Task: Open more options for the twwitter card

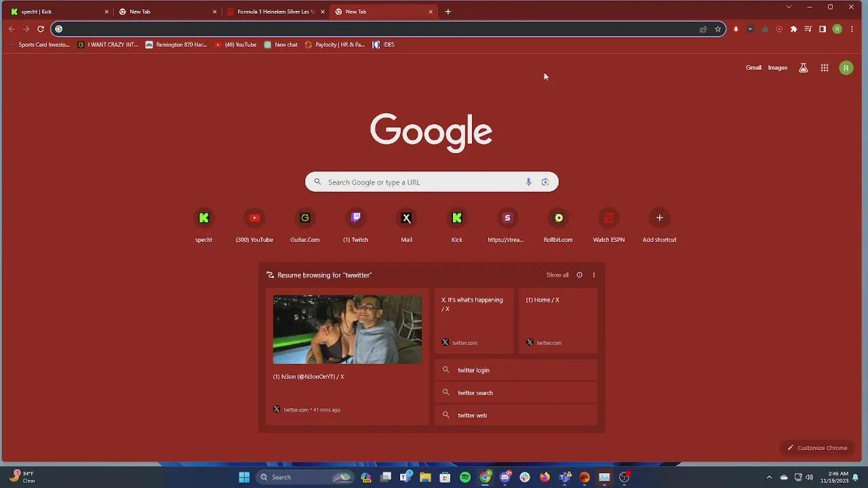Action: point(594,275)
